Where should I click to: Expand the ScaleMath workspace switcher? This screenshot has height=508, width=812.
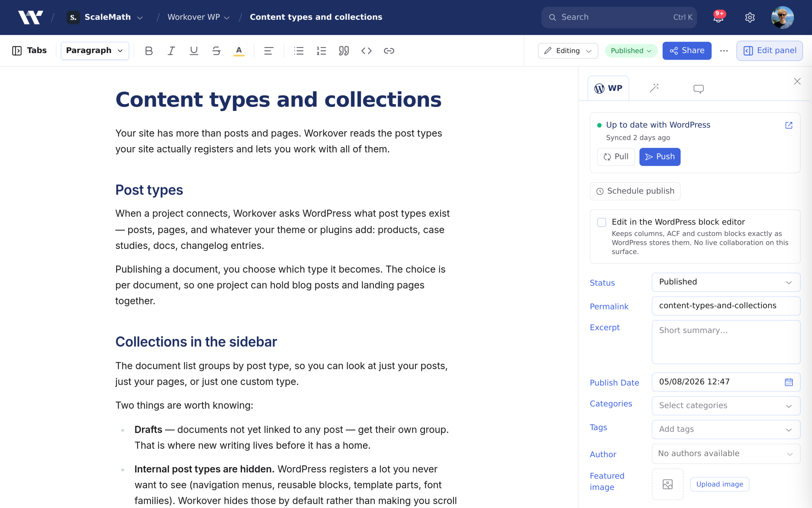(x=105, y=17)
